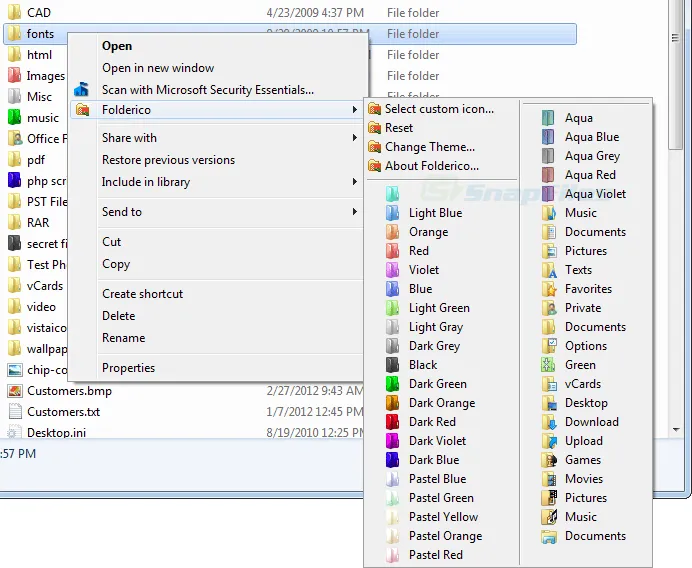Image resolution: width=692 pixels, height=568 pixels.
Task: Choose Copy from the context menu
Action: coord(116,264)
